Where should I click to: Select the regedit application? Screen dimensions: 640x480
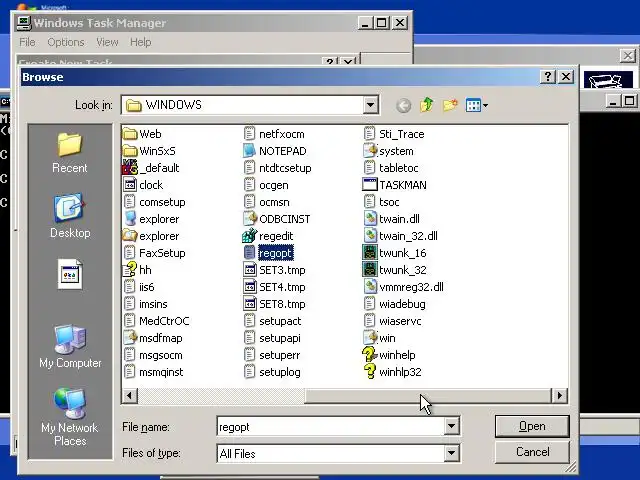coord(268,236)
